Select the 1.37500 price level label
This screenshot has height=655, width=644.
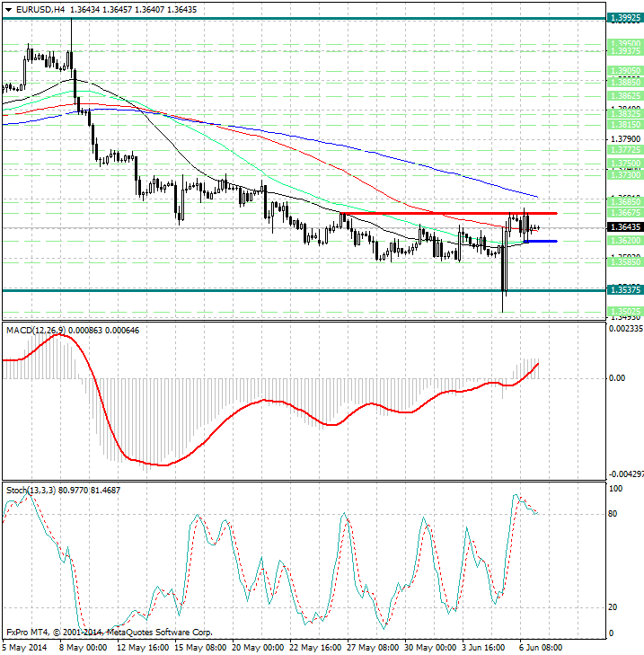625,163
